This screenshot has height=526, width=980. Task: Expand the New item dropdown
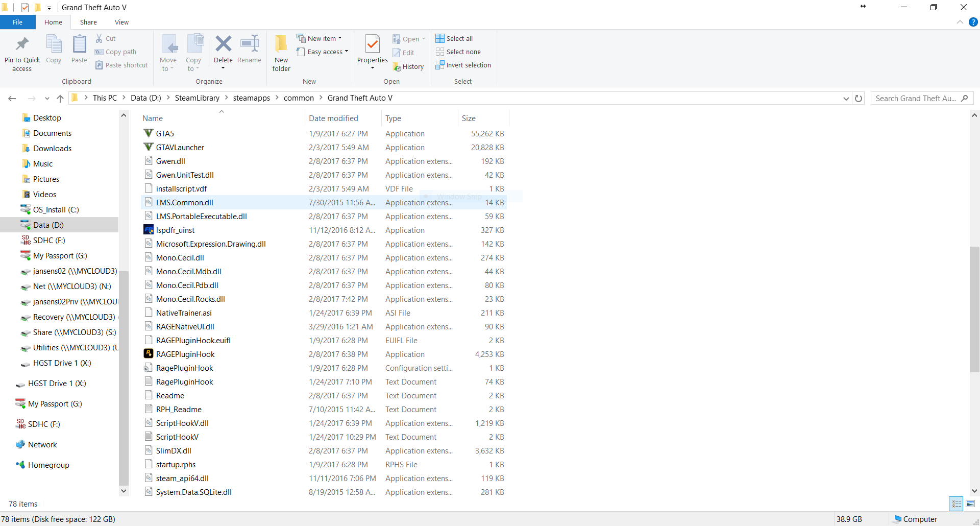click(x=320, y=38)
